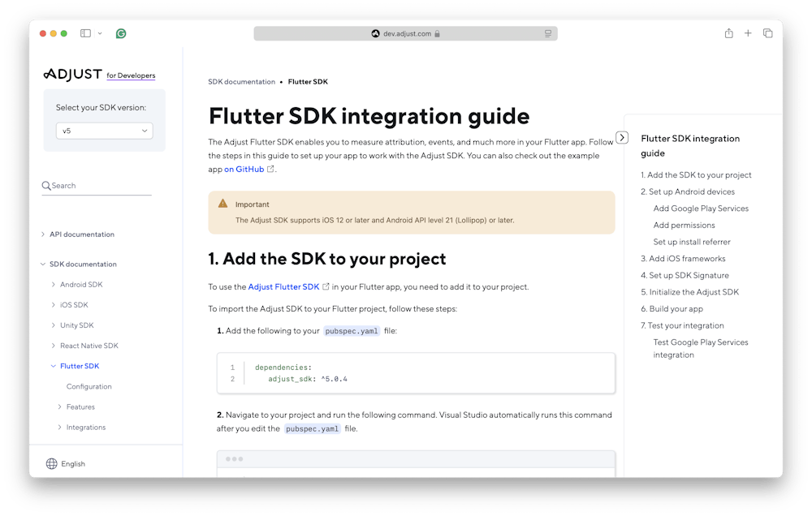Open a new tab with plus icon
Image resolution: width=812 pixels, height=516 pixels.
(x=748, y=33)
